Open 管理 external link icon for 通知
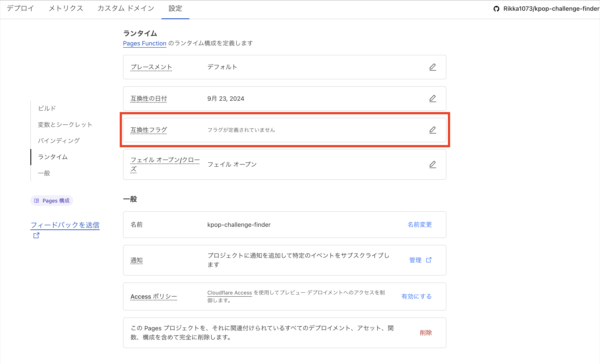 tap(429, 260)
